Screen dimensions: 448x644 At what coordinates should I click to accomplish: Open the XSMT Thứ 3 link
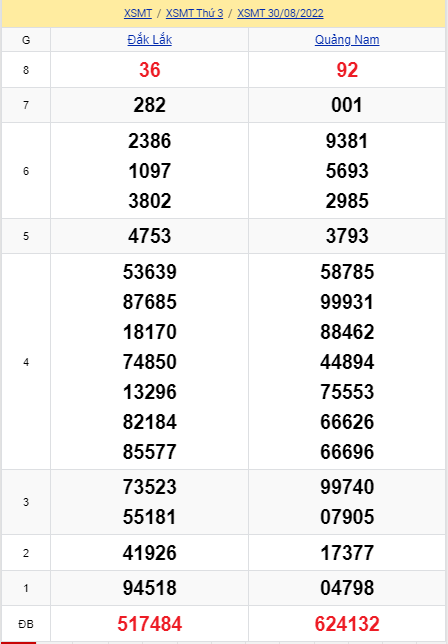(x=194, y=13)
